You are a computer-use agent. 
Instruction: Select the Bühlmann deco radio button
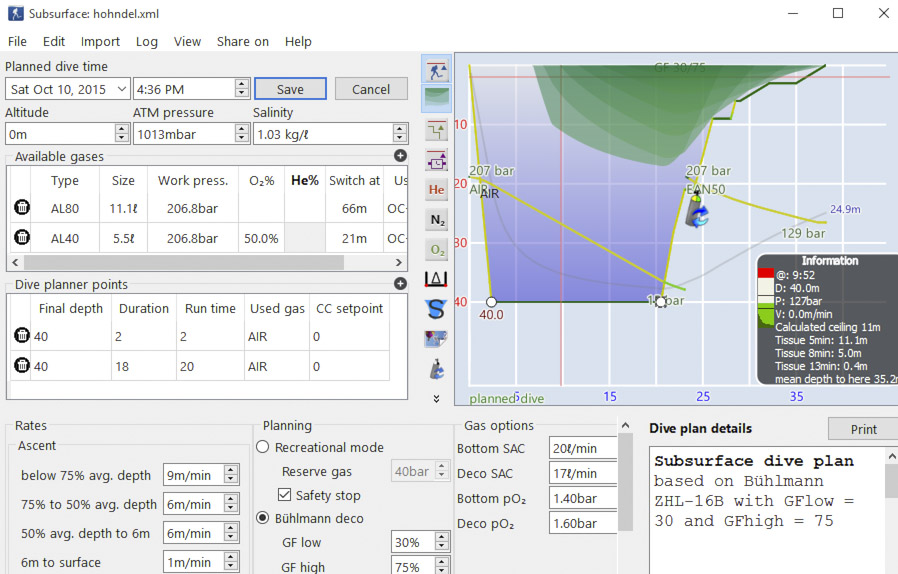point(263,518)
